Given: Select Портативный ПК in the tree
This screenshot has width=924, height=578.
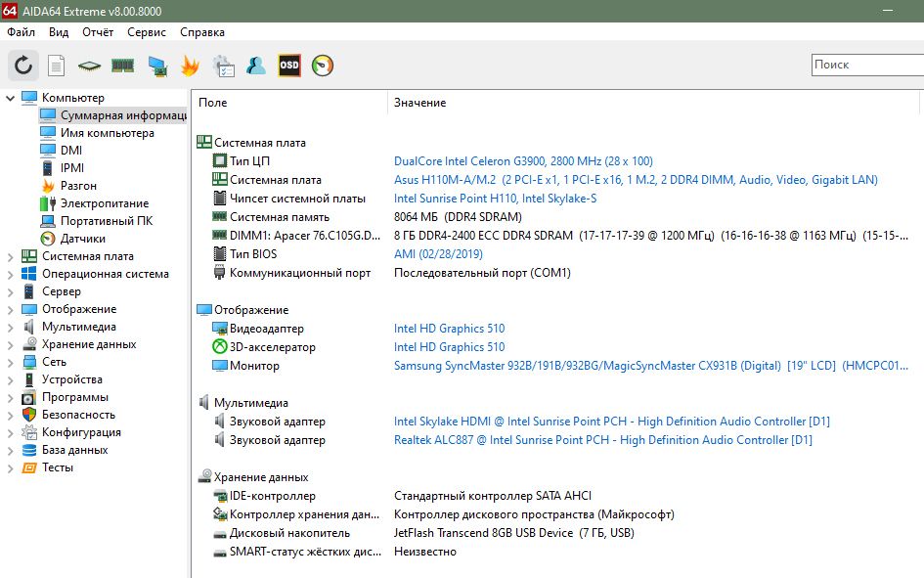Looking at the screenshot, I should 106,222.
